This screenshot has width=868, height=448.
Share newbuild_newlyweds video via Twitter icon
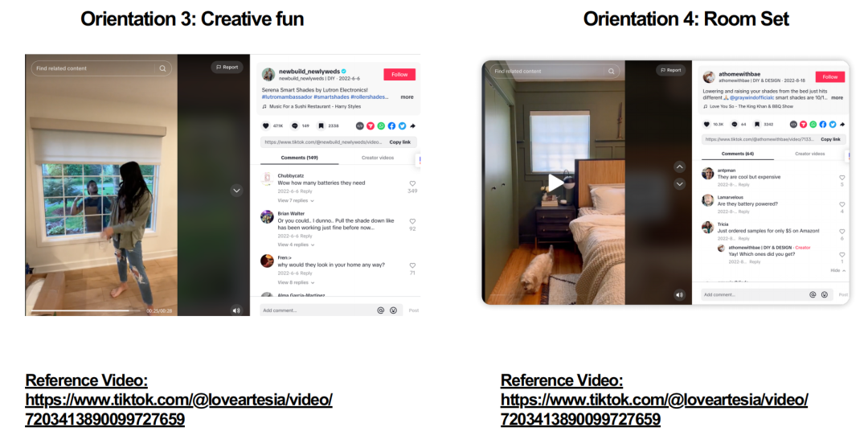pos(403,126)
